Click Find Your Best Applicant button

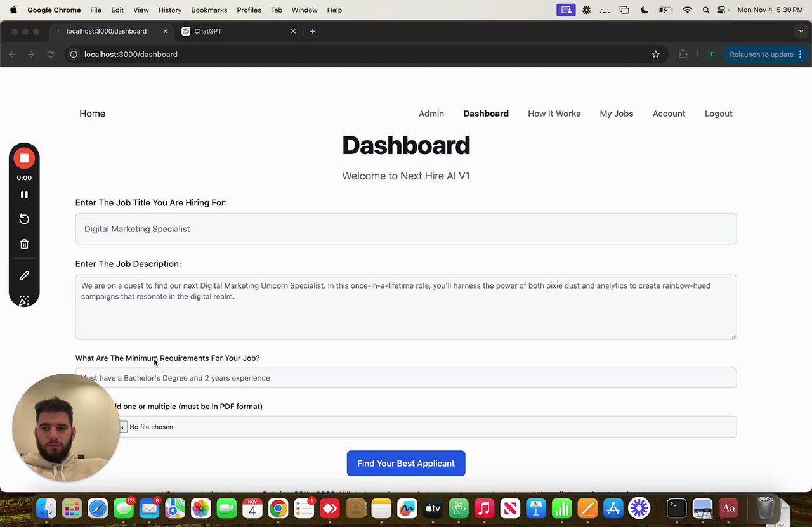(406, 464)
